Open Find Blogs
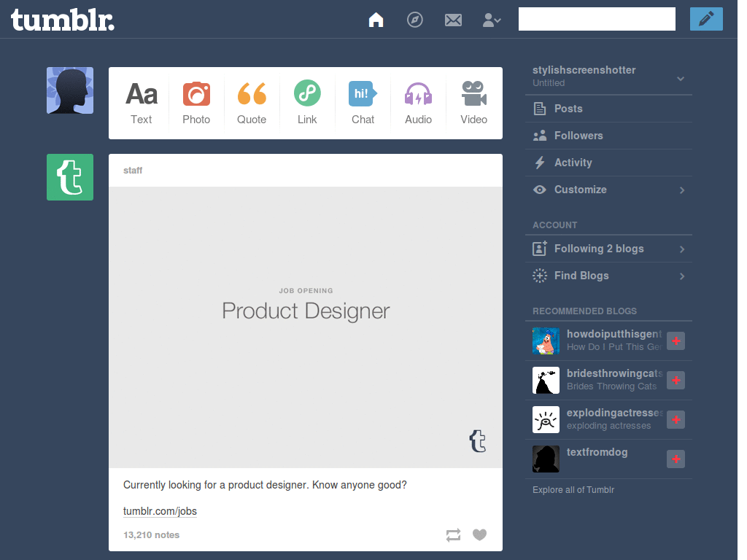 608,276
